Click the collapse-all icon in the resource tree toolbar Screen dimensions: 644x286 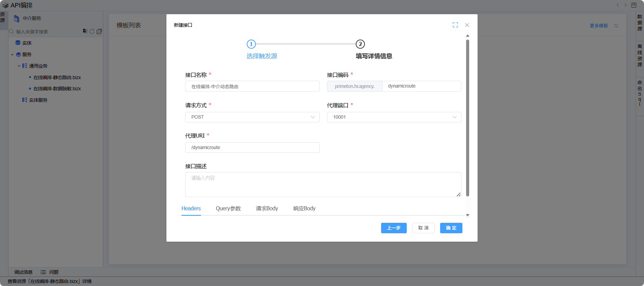pos(99,31)
